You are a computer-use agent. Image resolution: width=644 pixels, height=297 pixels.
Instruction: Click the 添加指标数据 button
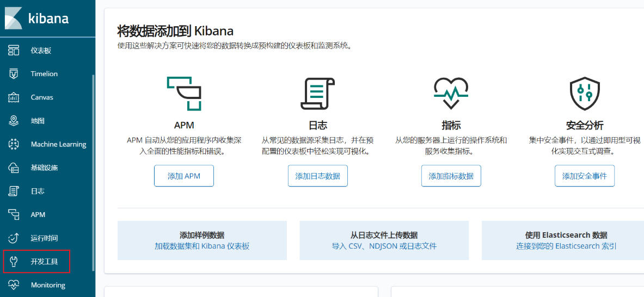tap(451, 176)
